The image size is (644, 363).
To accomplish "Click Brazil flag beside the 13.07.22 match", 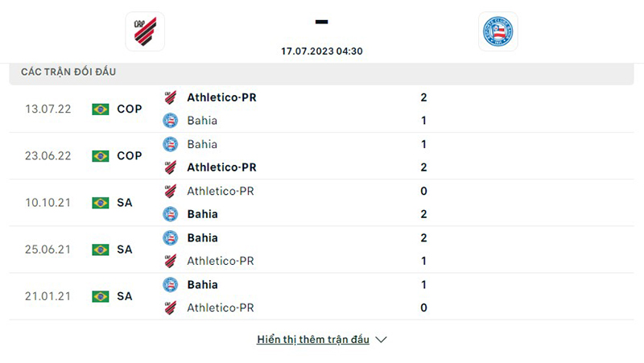I will (101, 109).
